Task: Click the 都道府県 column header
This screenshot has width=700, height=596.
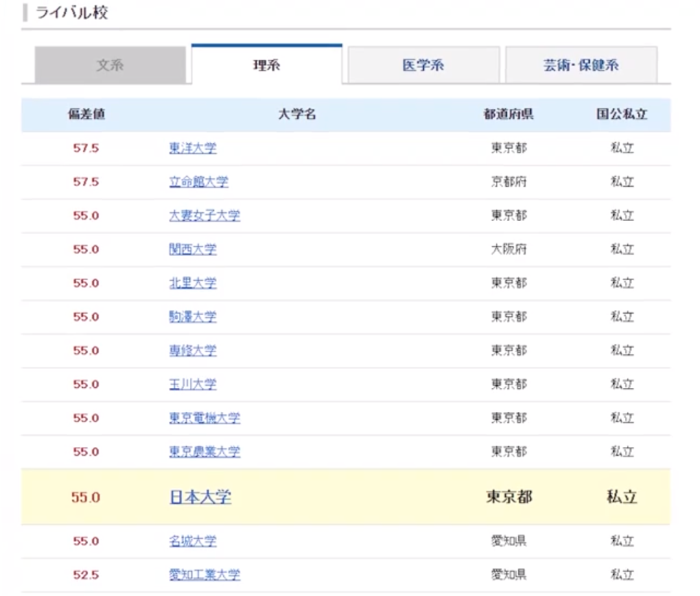Action: (x=509, y=114)
